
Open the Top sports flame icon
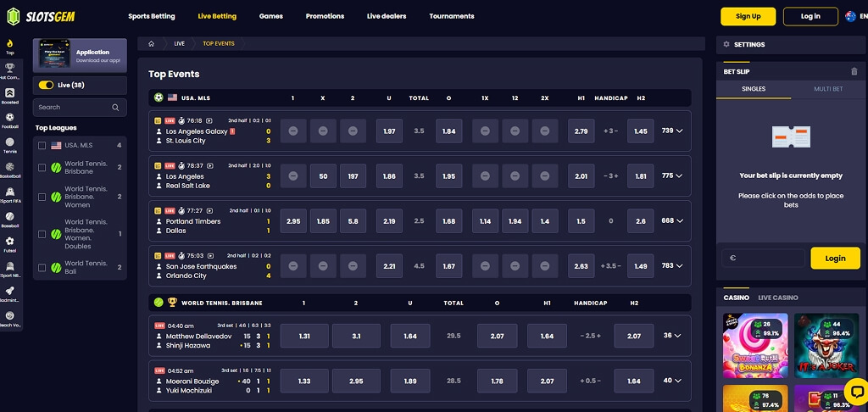click(10, 43)
